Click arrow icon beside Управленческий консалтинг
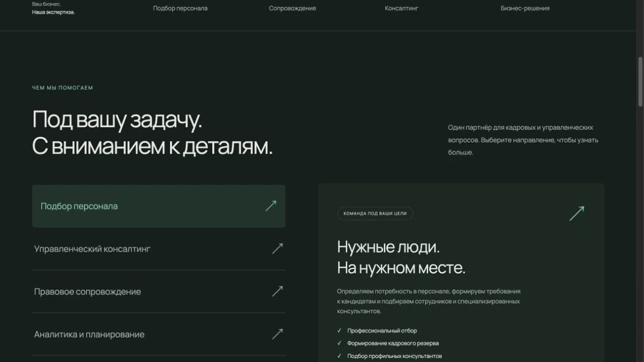This screenshot has width=644, height=362. pyautogui.click(x=277, y=248)
